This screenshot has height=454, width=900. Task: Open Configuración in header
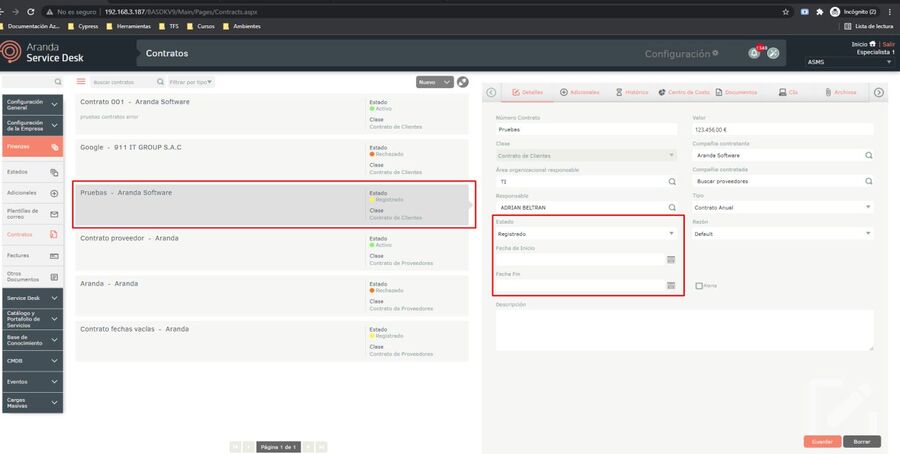point(681,53)
